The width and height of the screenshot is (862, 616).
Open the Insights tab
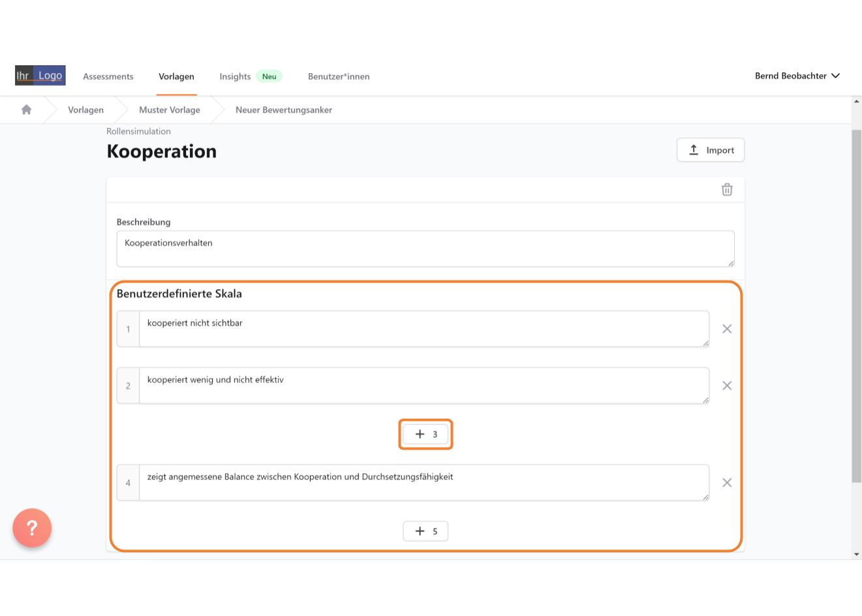point(235,76)
